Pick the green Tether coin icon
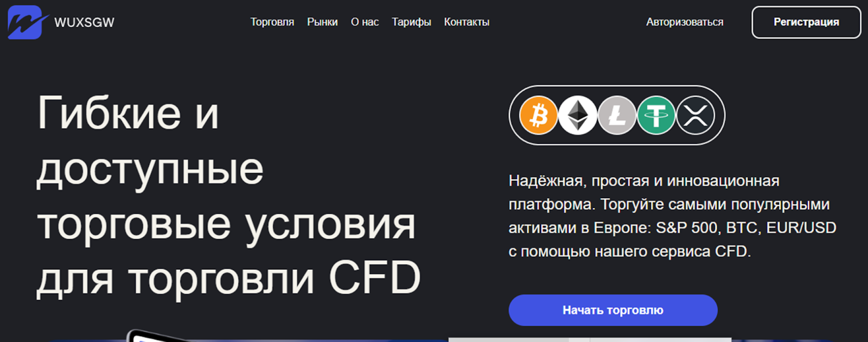This screenshot has height=342, width=868. pyautogui.click(x=656, y=115)
